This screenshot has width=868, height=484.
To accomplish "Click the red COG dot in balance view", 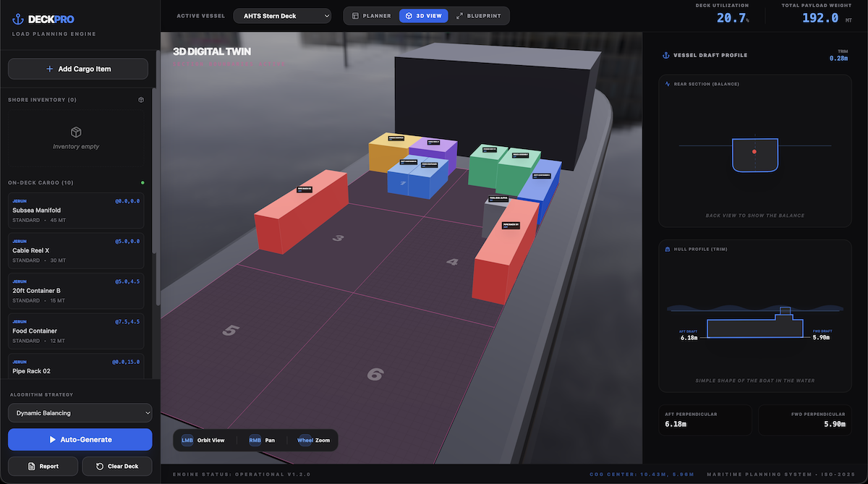I will [x=754, y=153].
